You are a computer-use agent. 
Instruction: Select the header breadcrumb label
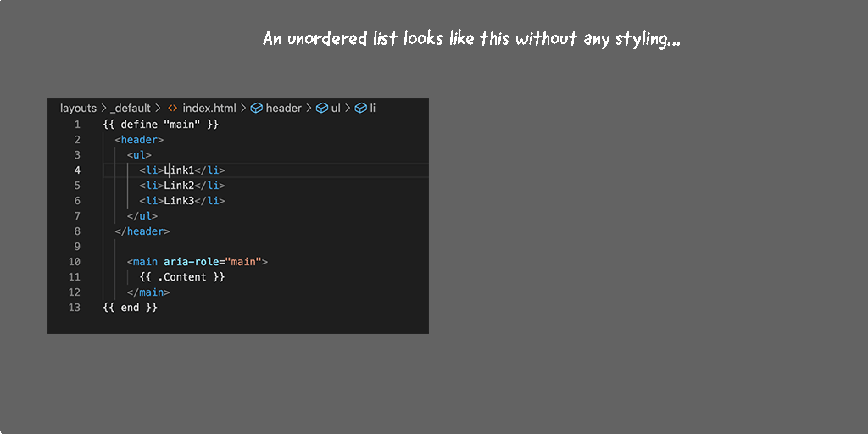pyautogui.click(x=283, y=108)
